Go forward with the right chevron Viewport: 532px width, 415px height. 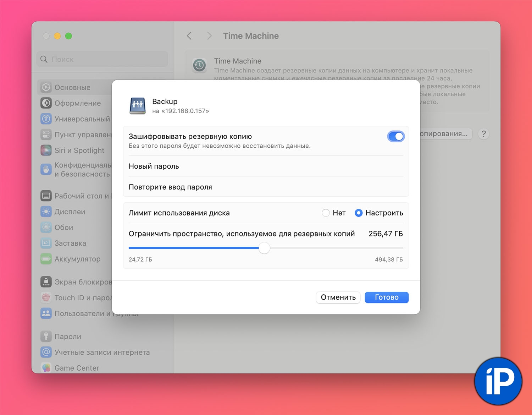[209, 36]
